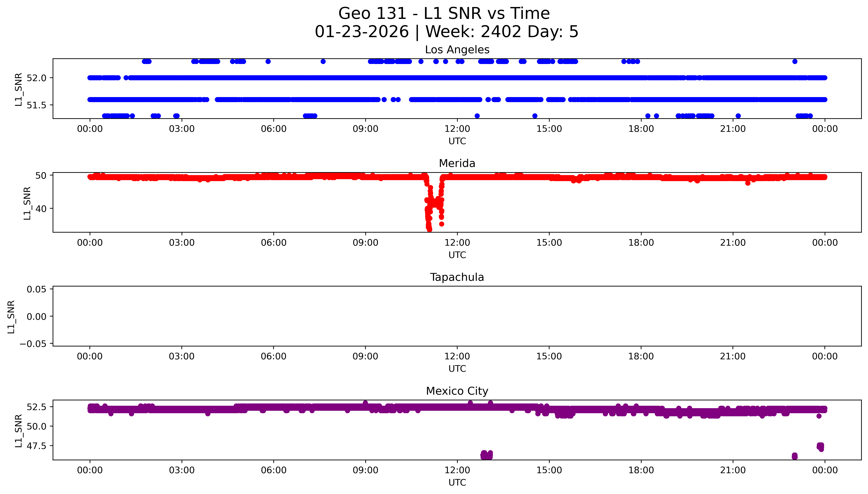
Task: Click the Tapachula subplot title
Action: (457, 277)
